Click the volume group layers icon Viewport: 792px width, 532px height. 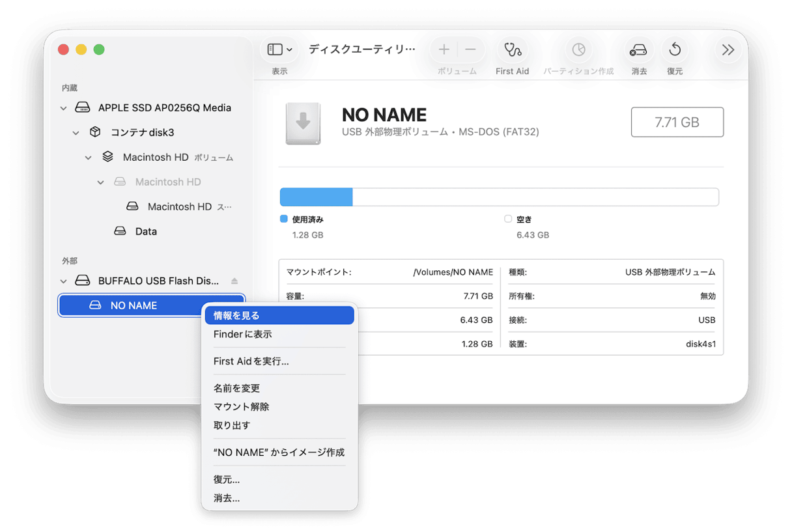click(x=107, y=158)
